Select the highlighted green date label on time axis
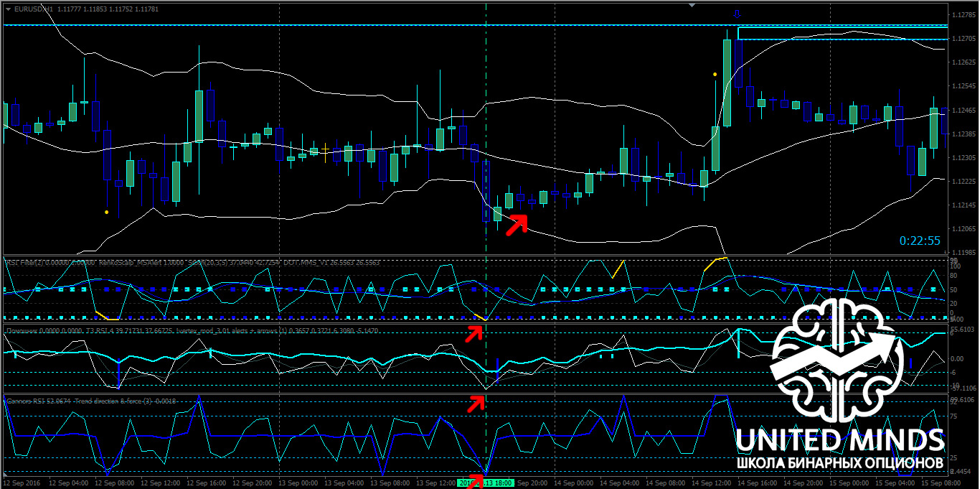Image resolution: width=980 pixels, height=489 pixels. coord(484,483)
